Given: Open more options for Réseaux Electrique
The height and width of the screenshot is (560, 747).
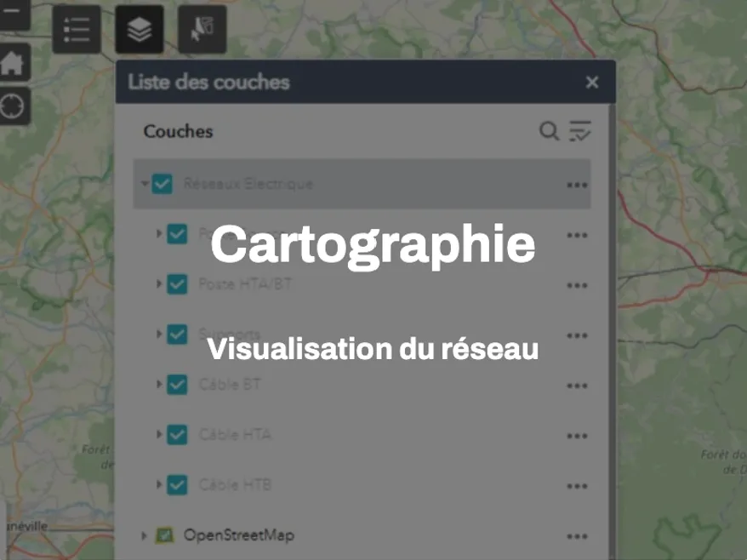Looking at the screenshot, I should click(577, 185).
